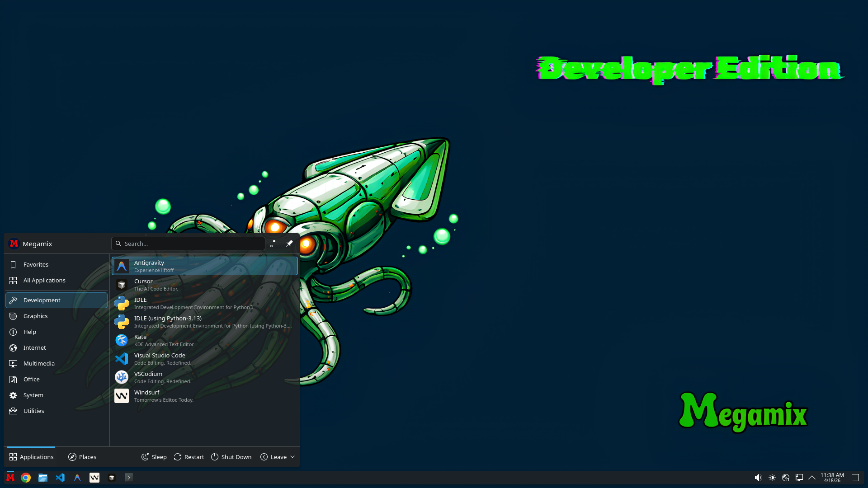868x488 pixels.
Task: Shut Down the computer
Action: coord(231,457)
